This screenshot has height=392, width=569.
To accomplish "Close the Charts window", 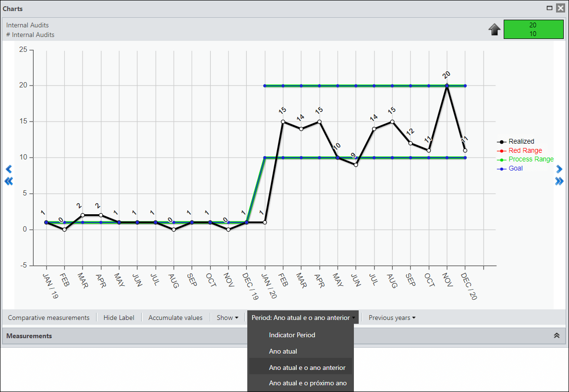I will click(x=561, y=8).
